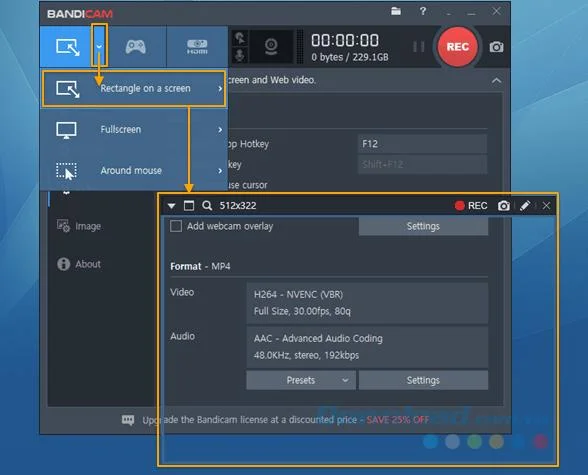
Task: Toggle the microphone icon in top toolbar
Action: [240, 55]
